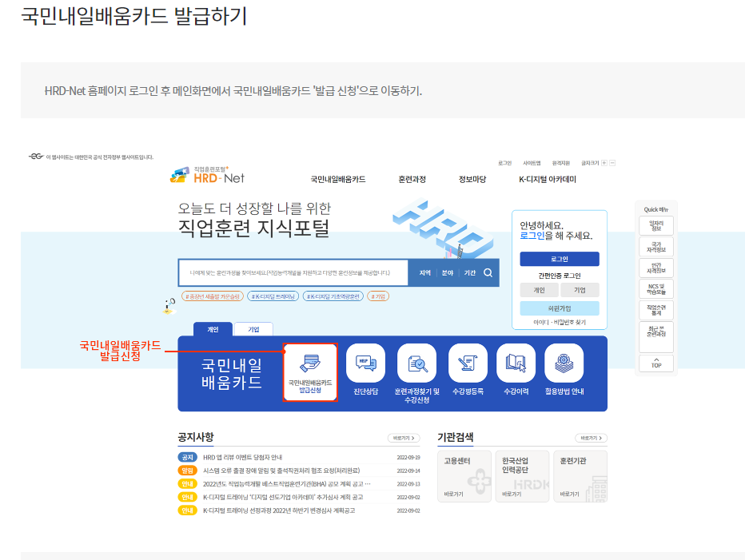Open the 수강평등록 icon
The image size is (745, 560).
tap(468, 363)
